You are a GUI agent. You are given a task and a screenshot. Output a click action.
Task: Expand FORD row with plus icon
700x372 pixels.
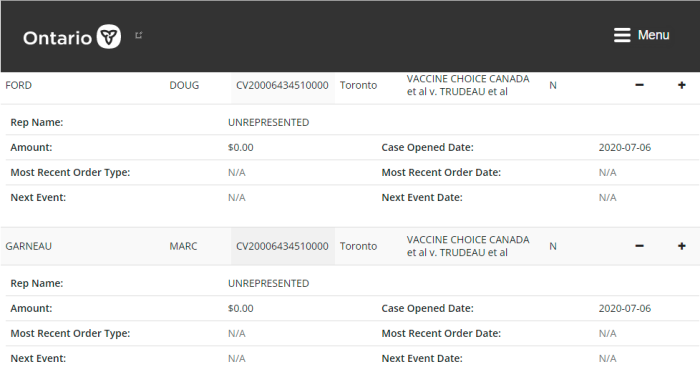[x=682, y=85]
